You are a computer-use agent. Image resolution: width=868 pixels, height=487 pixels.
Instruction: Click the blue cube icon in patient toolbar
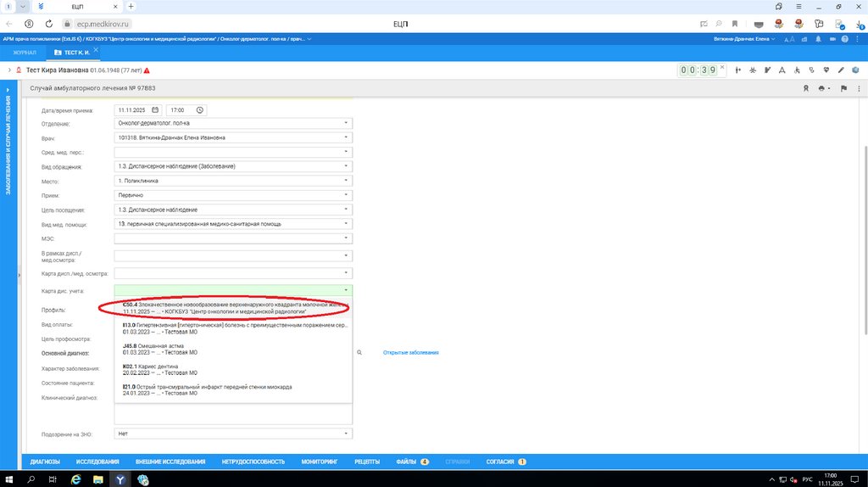[855, 70]
